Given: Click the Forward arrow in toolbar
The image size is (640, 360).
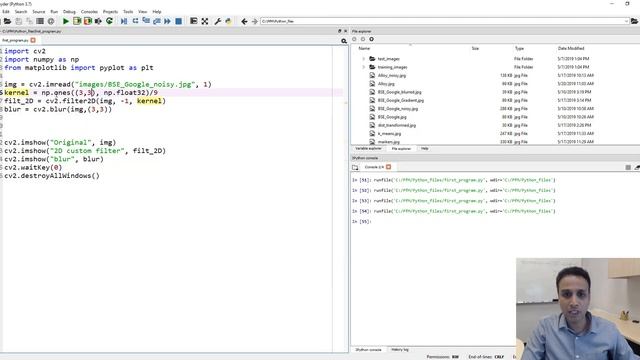Looking at the screenshot, I should (254, 21).
